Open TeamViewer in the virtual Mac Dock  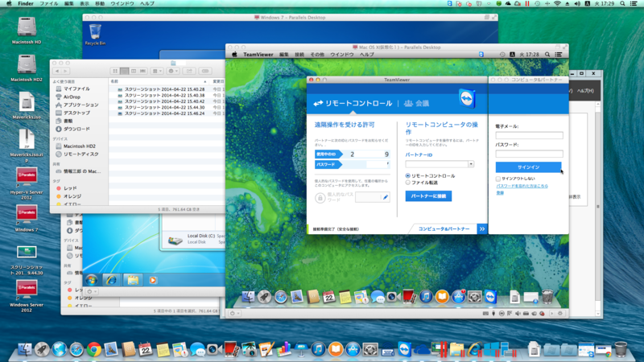490,297
